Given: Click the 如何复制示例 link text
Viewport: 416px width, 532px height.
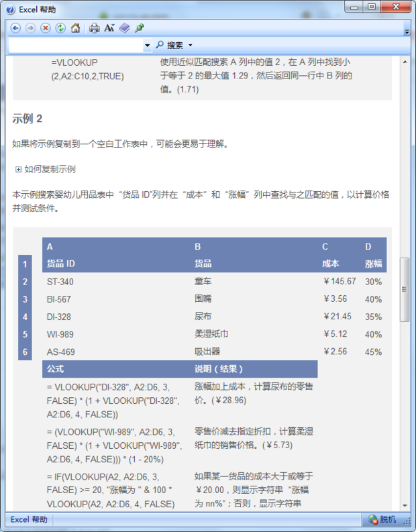Looking at the screenshot, I should (50, 169).
